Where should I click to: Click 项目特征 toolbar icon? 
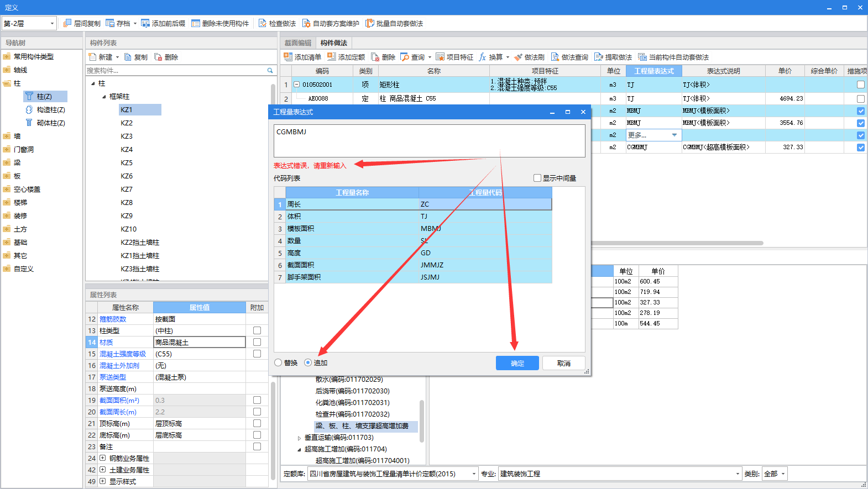440,57
